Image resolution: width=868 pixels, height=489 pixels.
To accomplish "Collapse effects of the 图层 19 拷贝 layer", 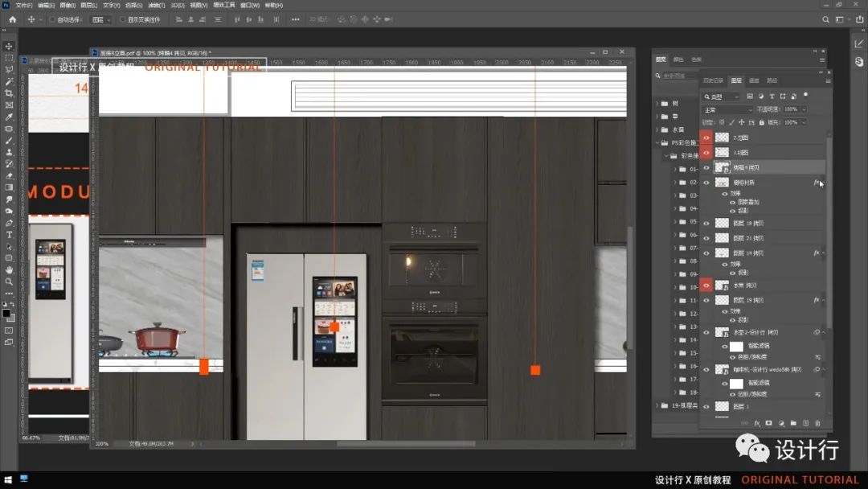I will click(823, 300).
